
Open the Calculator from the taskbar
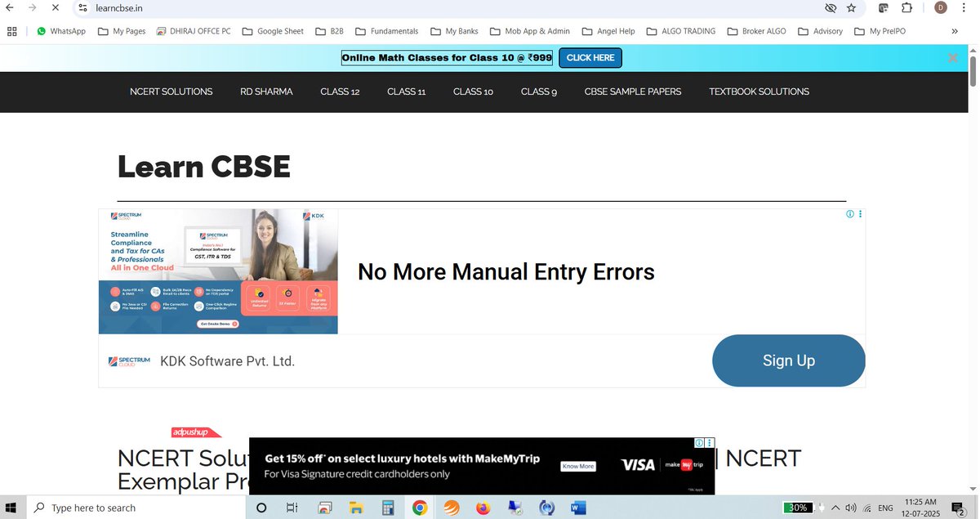click(x=388, y=508)
